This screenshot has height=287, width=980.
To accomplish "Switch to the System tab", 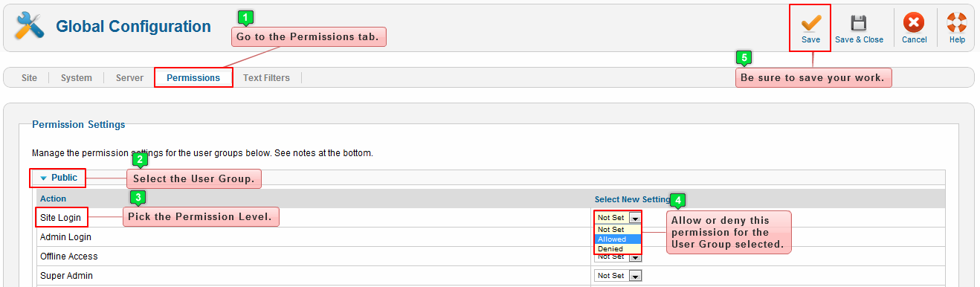I will [76, 77].
